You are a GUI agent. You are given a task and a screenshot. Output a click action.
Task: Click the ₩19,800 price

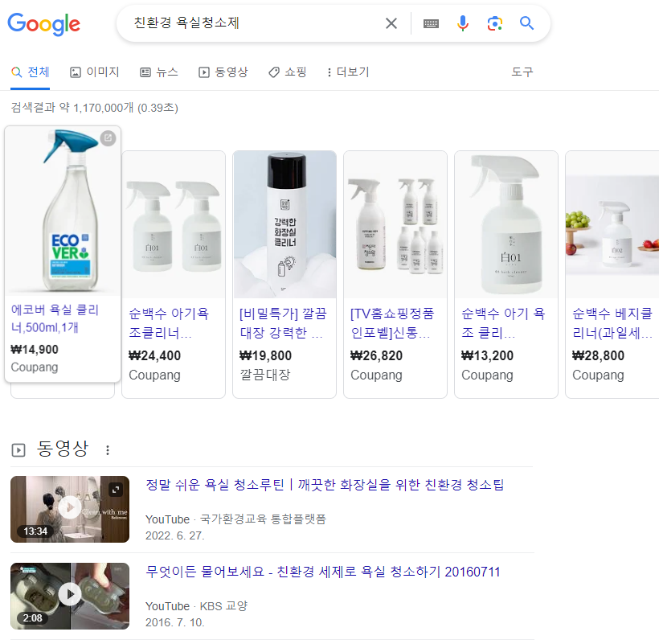click(265, 355)
